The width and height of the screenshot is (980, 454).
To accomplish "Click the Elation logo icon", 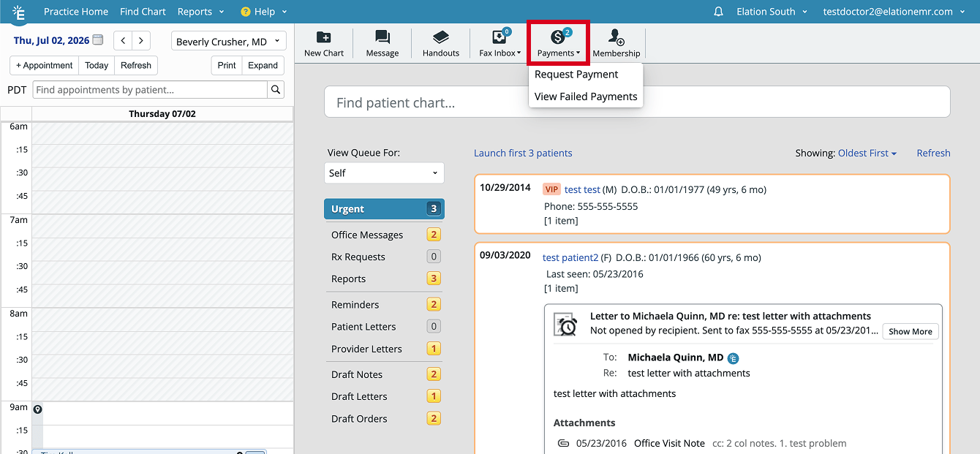I will [x=19, y=12].
